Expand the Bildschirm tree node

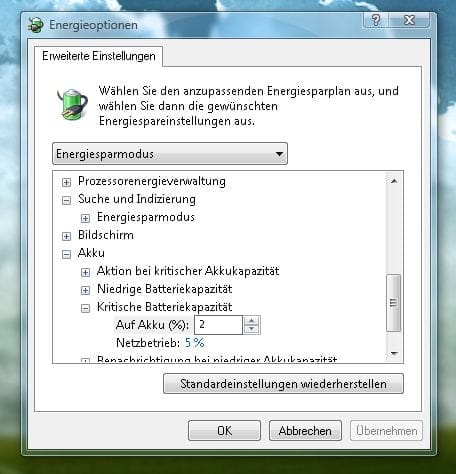pos(66,236)
